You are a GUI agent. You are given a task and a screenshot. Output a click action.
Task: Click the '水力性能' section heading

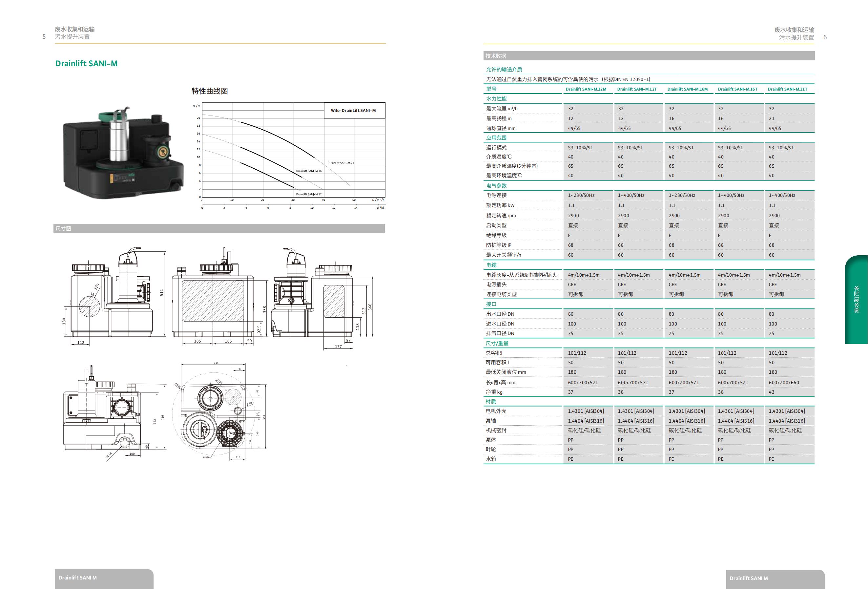(x=496, y=98)
